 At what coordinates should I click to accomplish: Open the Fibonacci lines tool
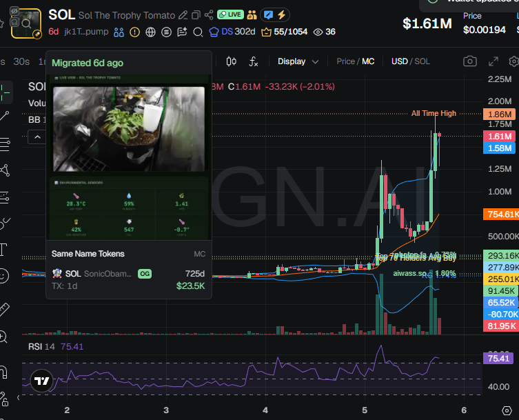click(5, 144)
